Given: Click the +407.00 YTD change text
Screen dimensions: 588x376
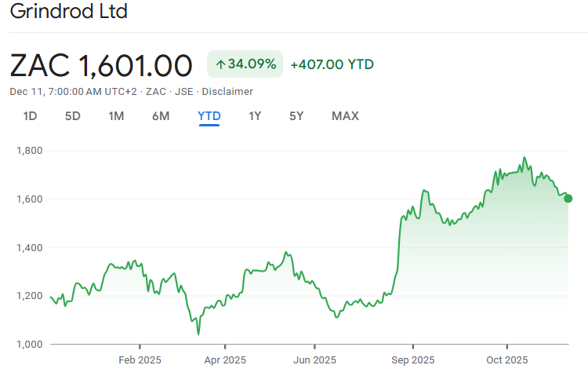Looking at the screenshot, I should click(x=332, y=64).
